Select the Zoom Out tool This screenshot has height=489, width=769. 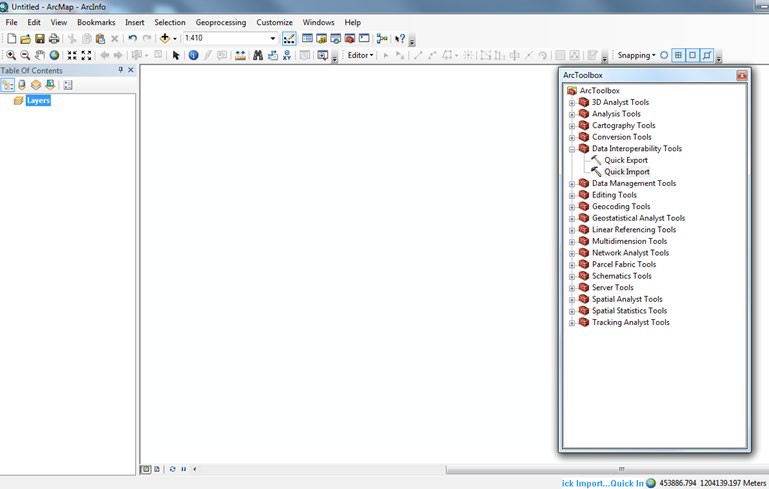pos(26,55)
